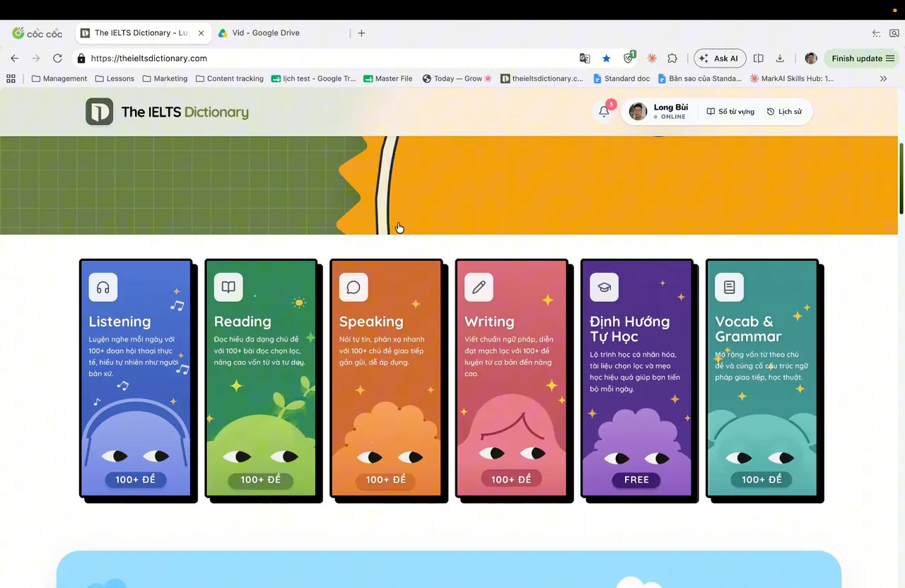This screenshot has width=905, height=588.
Task: Open a new browser tab
Action: 361,33
